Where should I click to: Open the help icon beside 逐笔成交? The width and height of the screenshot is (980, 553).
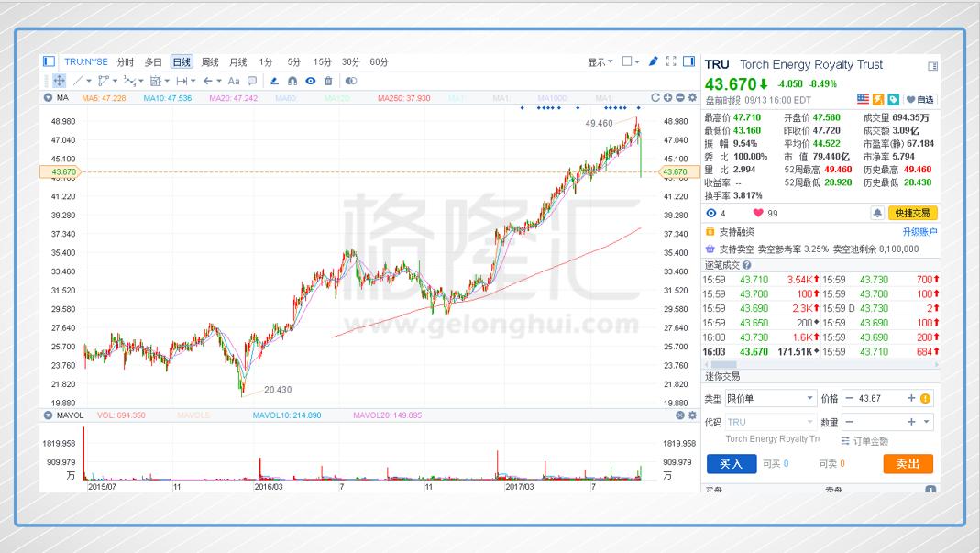[x=746, y=265]
